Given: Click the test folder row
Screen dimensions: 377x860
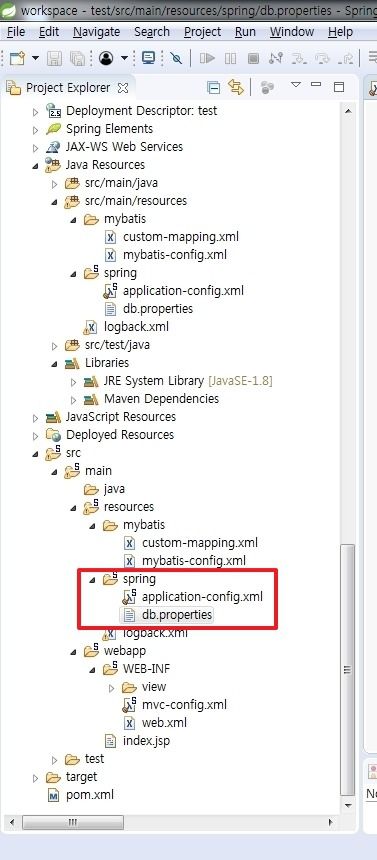Looking at the screenshot, I should [x=94, y=759].
